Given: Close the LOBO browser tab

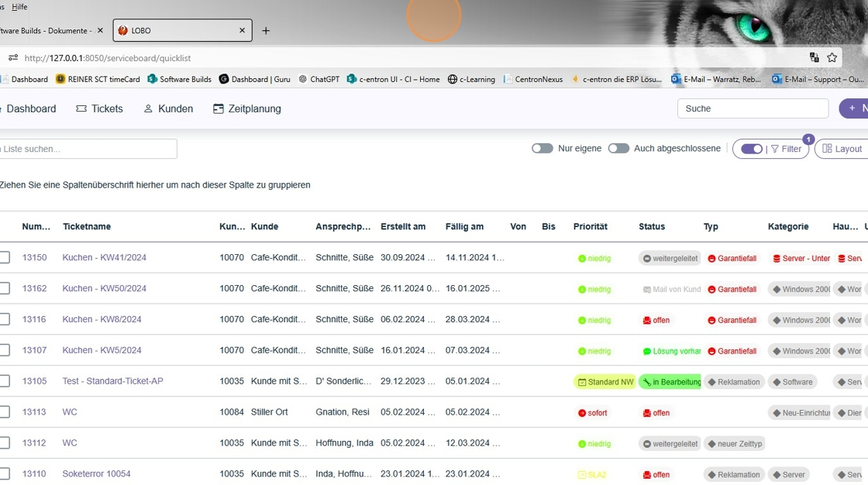Looking at the screenshot, I should pyautogui.click(x=242, y=30).
